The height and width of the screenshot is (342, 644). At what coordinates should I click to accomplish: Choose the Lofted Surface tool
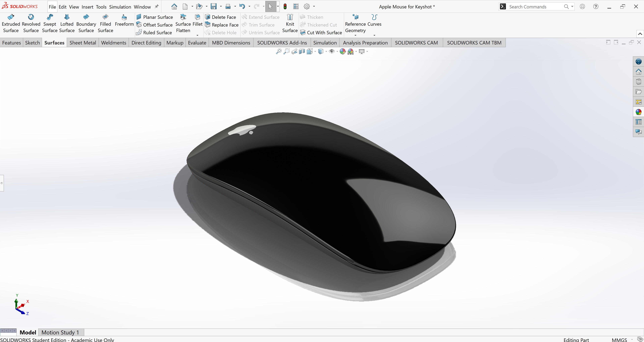[67, 24]
